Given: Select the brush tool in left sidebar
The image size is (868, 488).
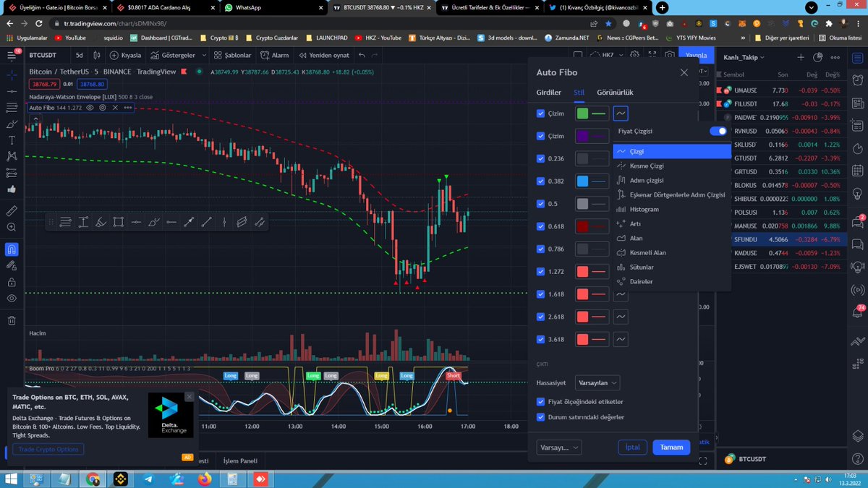Looking at the screenshot, I should 12,123.
